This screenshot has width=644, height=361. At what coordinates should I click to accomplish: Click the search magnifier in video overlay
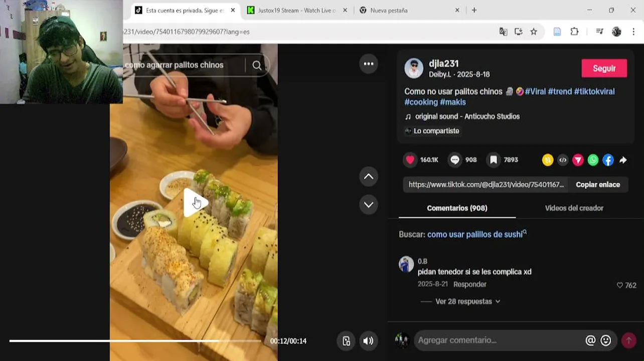pyautogui.click(x=257, y=65)
